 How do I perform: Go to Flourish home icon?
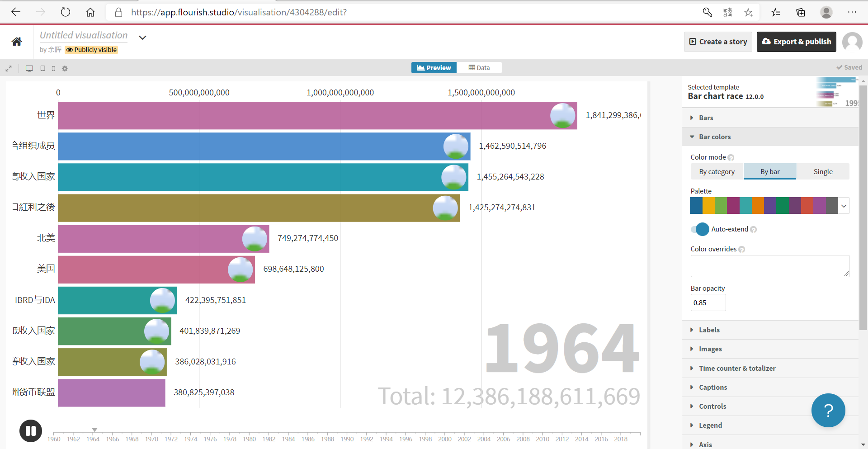point(17,42)
